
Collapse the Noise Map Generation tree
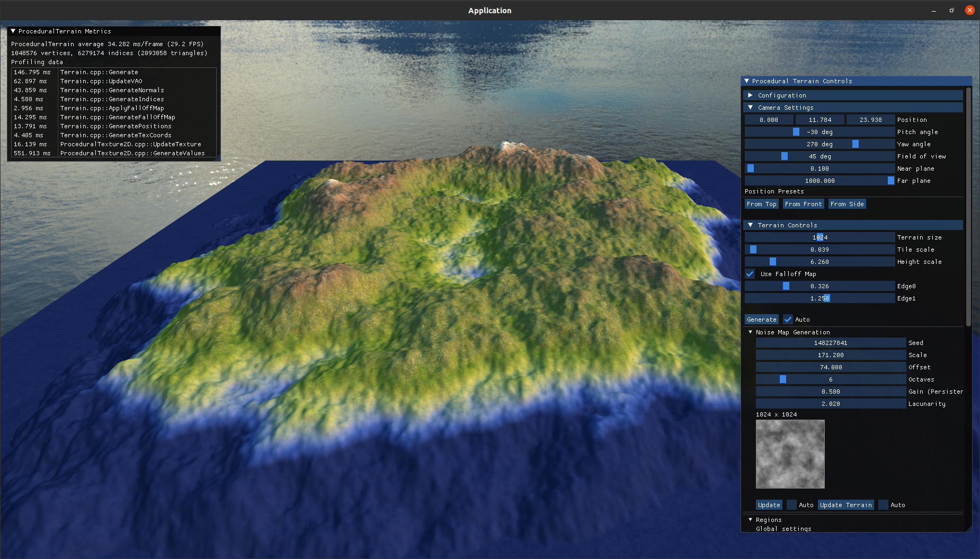tap(751, 332)
